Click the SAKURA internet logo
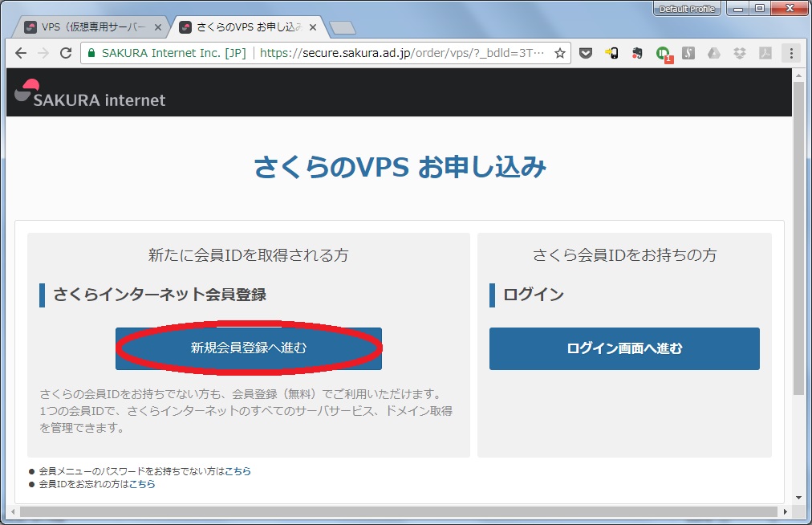Screen dimensions: 812x525 pyautogui.click(x=90, y=94)
